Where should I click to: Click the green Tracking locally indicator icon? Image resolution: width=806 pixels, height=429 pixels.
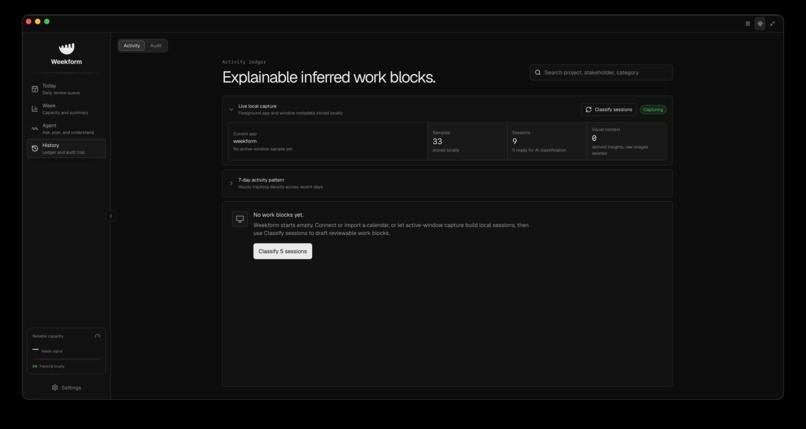35,366
